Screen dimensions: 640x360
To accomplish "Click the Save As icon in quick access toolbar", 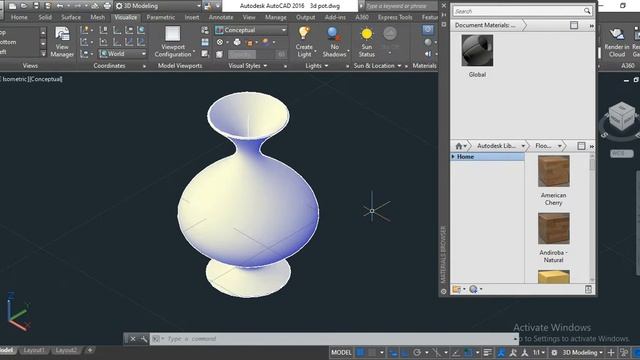I will [x=48, y=6].
